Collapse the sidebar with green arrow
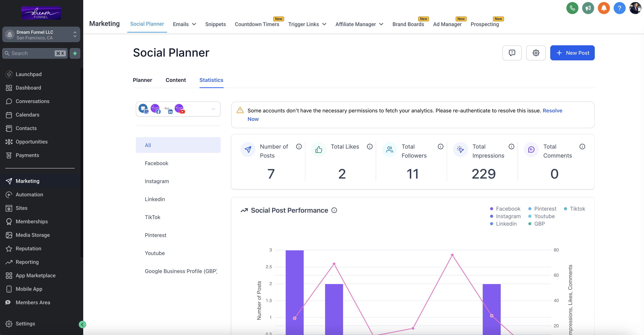The width and height of the screenshot is (644, 335). 82,325
